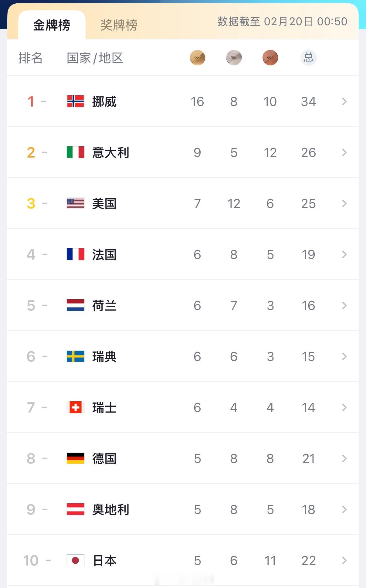Image resolution: width=366 pixels, height=588 pixels.
Task: Click the 国家/地区 column header
Action: [x=95, y=58]
